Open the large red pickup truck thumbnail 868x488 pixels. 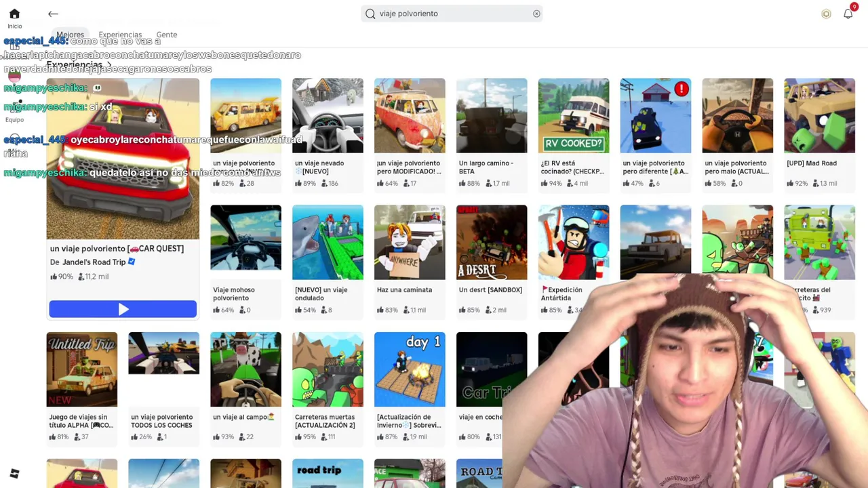(123, 159)
